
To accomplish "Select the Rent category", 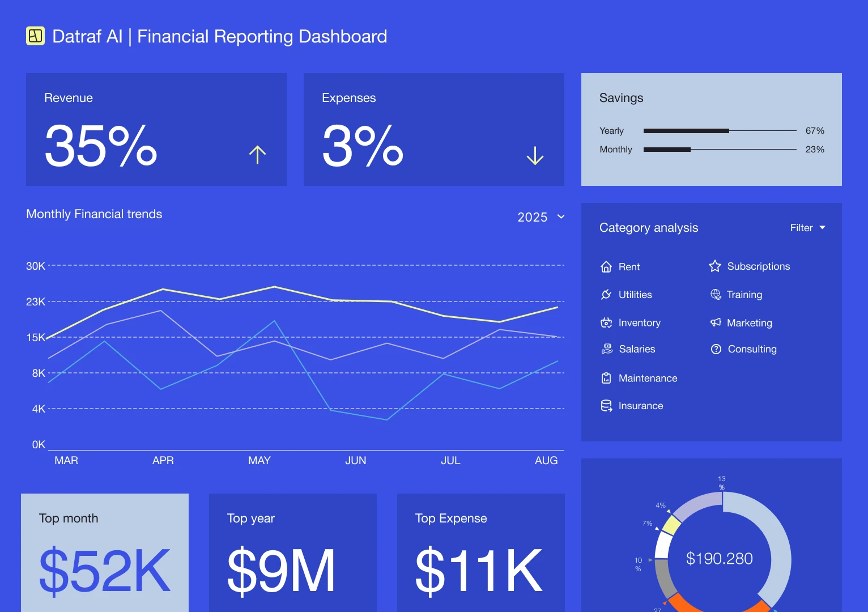I will [620, 267].
